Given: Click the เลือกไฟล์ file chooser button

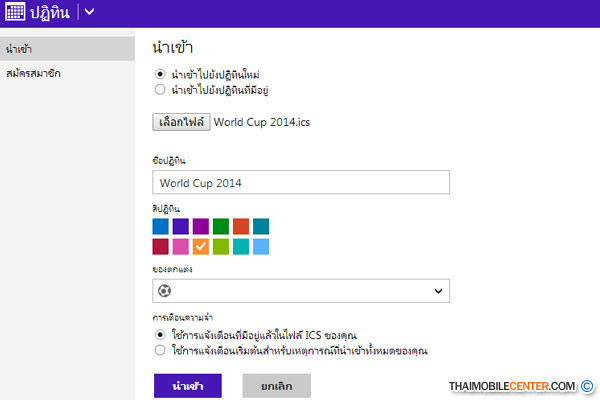Looking at the screenshot, I should pyautogui.click(x=181, y=122).
